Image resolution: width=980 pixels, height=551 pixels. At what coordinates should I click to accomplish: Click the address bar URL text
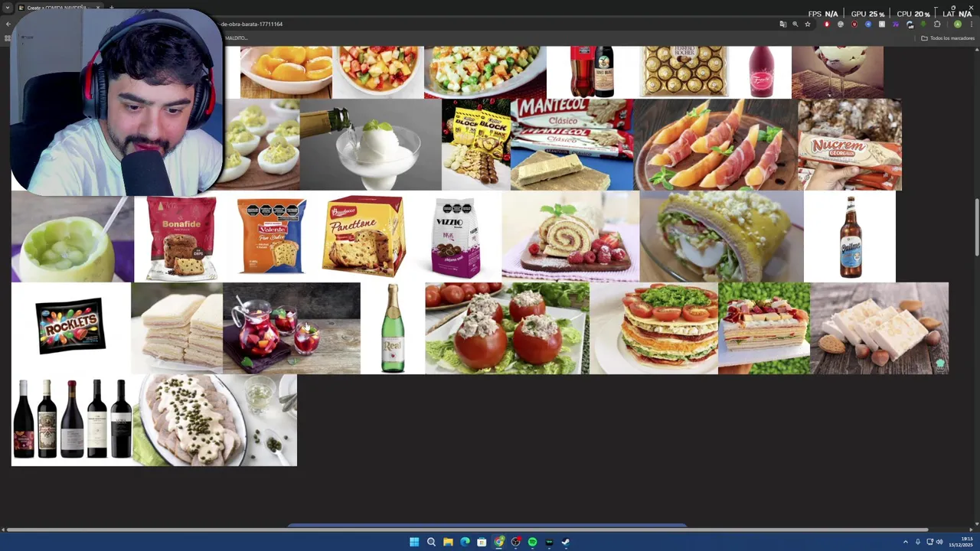[252, 24]
